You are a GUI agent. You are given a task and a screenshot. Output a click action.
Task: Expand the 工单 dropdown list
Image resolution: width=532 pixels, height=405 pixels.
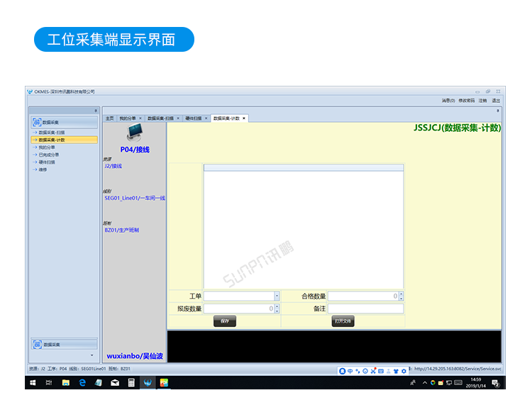[x=277, y=296]
